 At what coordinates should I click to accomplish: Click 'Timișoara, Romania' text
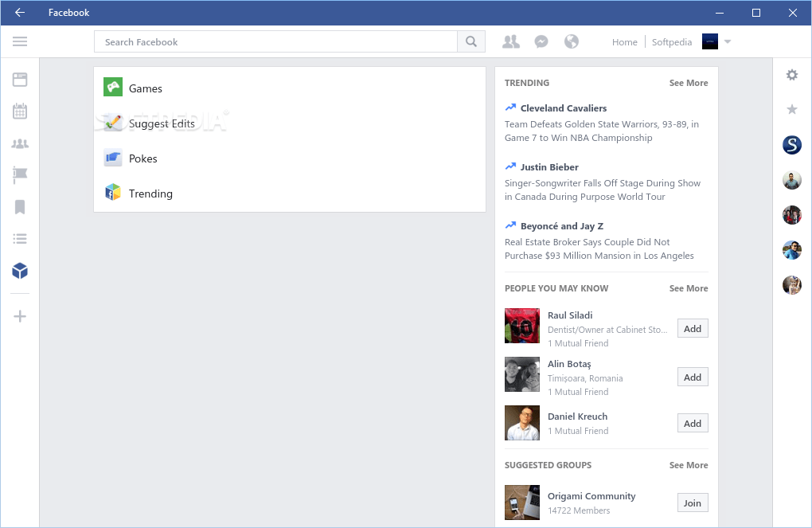point(585,378)
